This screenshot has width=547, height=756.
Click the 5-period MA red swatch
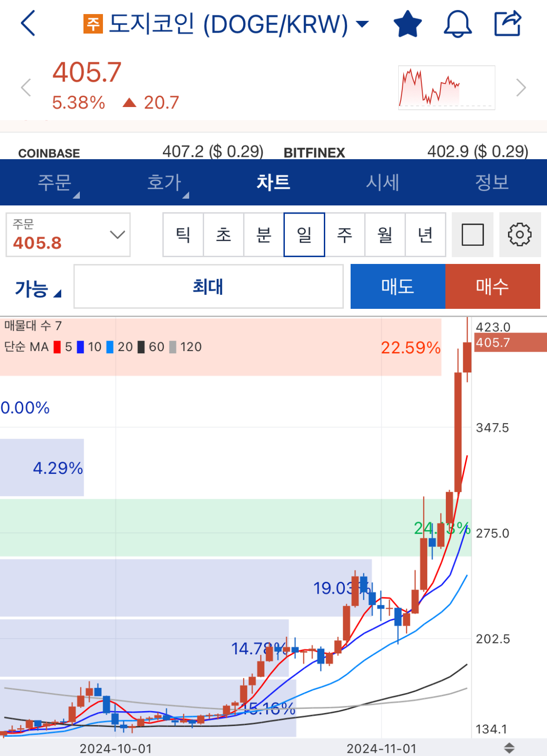coord(57,347)
